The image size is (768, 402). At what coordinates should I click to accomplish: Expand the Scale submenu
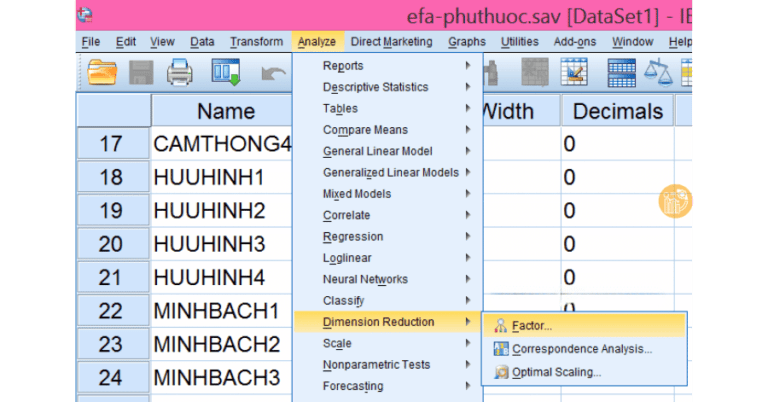(337, 344)
